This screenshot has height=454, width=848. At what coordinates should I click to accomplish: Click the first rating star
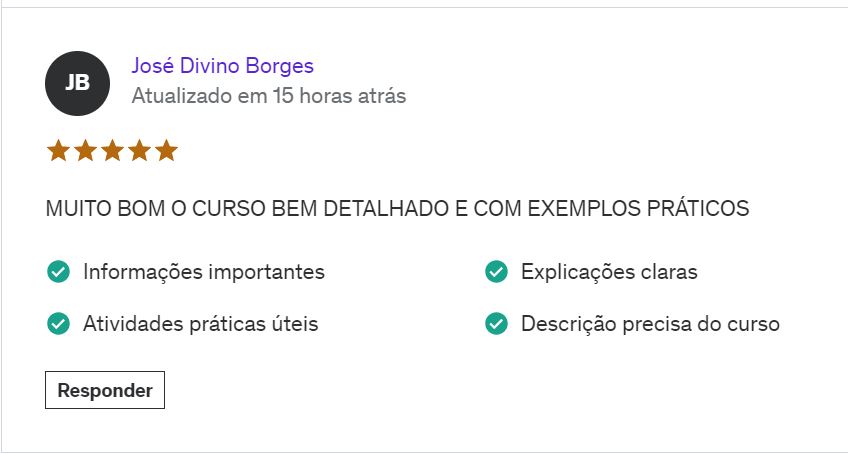point(58,150)
